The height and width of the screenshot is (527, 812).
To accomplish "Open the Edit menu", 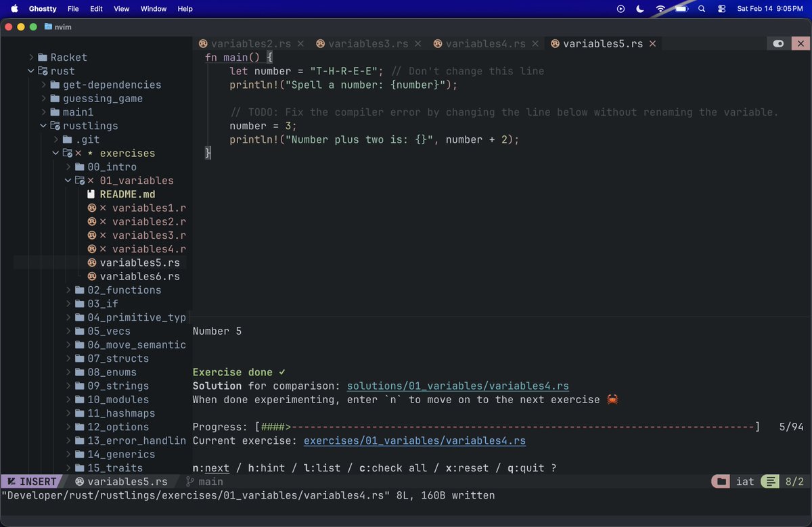I will pyautogui.click(x=96, y=9).
